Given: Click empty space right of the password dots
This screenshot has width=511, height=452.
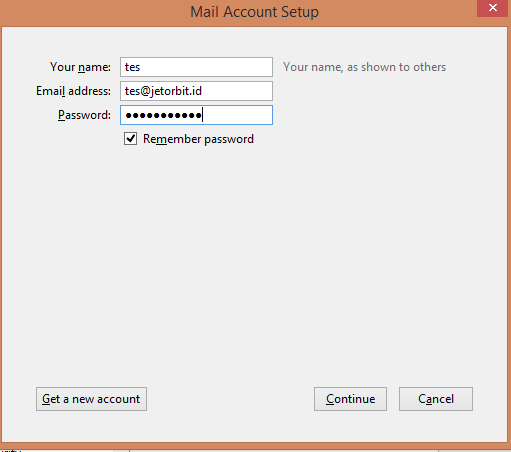Looking at the screenshot, I should 237,115.
